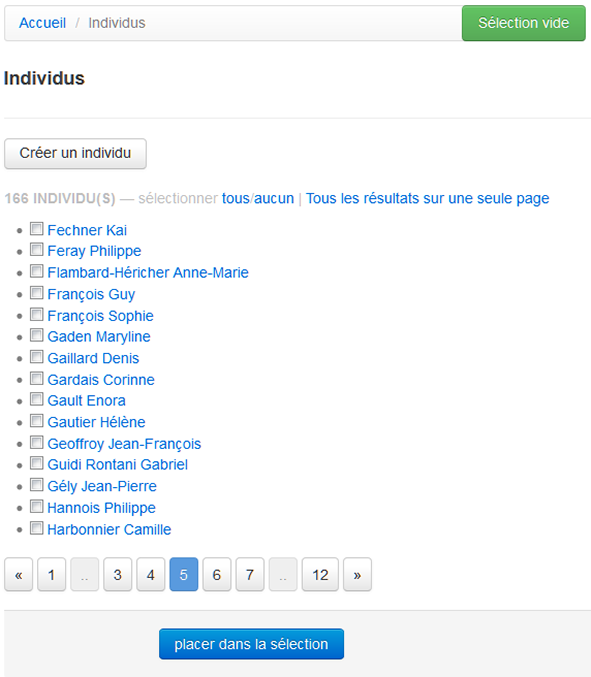Viewport: 591px width, 677px height.
Task: Select the François Sophie checkbox
Action: pyautogui.click(x=37, y=314)
